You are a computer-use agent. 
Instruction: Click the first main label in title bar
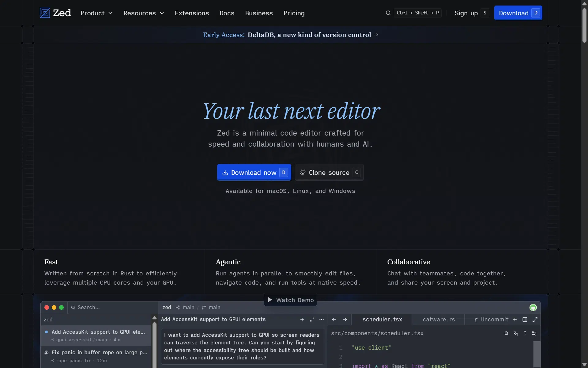188,308
